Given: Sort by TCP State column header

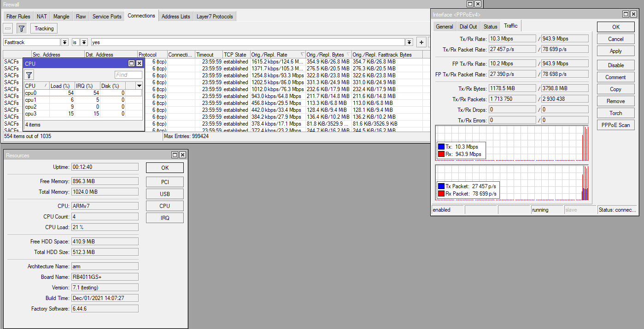Looking at the screenshot, I should tap(236, 55).
